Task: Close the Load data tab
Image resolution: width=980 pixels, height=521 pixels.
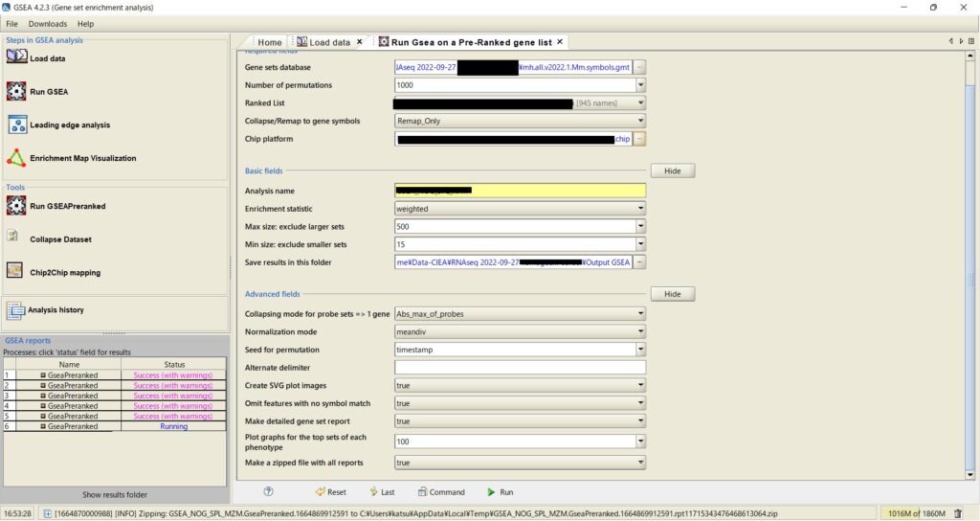Action: (360, 42)
